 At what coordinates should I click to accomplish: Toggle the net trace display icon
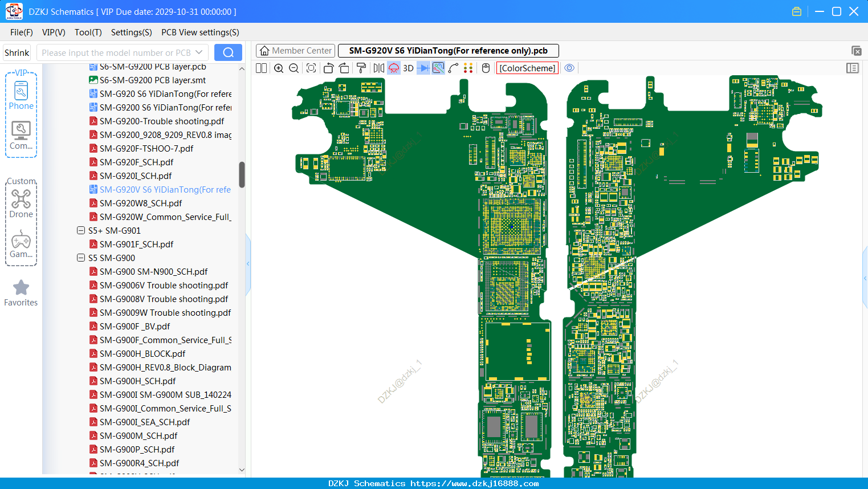(x=438, y=68)
